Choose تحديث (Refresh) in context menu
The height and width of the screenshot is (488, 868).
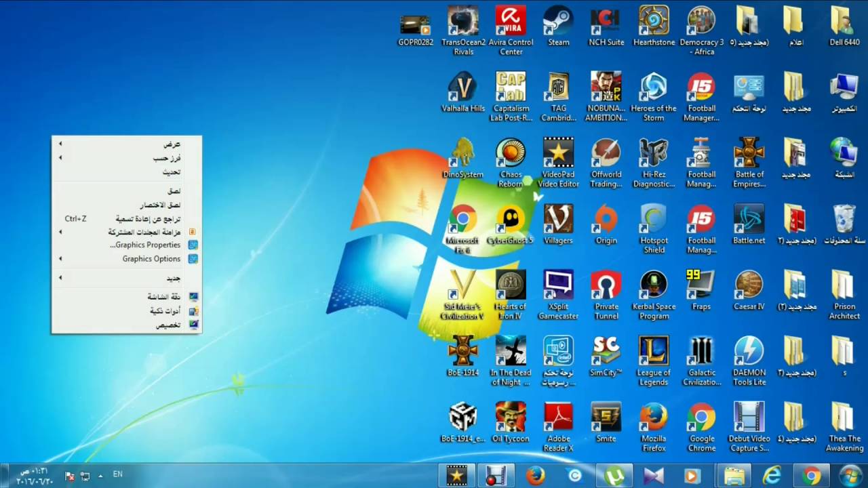pyautogui.click(x=126, y=172)
